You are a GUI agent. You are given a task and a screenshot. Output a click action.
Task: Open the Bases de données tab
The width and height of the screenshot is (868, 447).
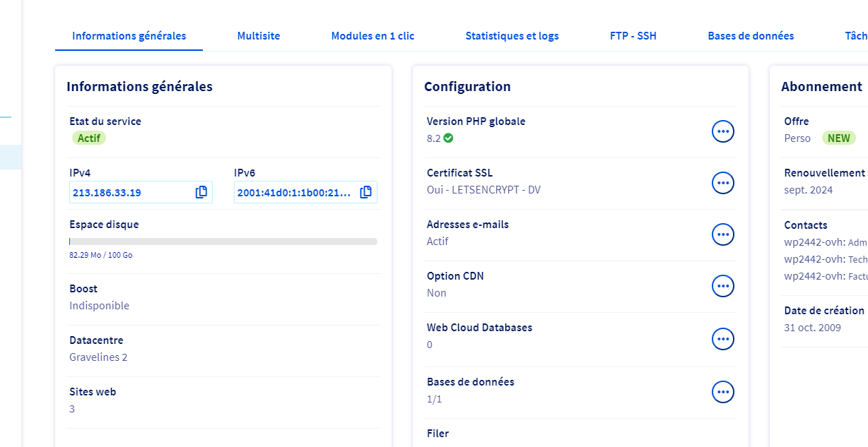point(751,36)
